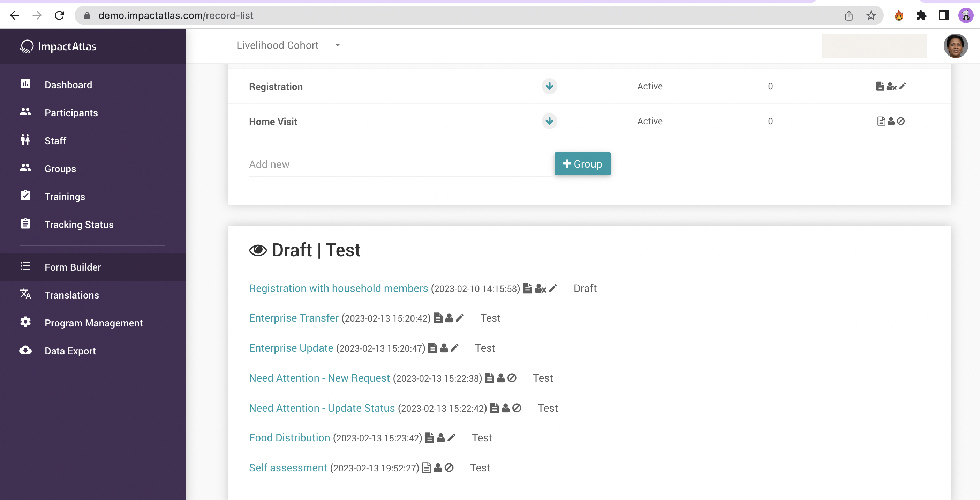The height and width of the screenshot is (500, 980).
Task: Click the document icon in Home Visit row
Action: [x=881, y=121]
